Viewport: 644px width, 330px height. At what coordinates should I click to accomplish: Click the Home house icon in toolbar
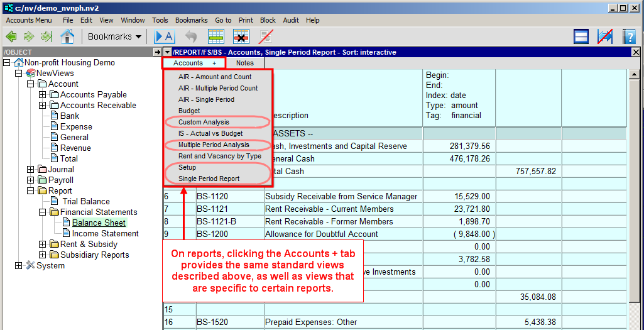coord(67,36)
